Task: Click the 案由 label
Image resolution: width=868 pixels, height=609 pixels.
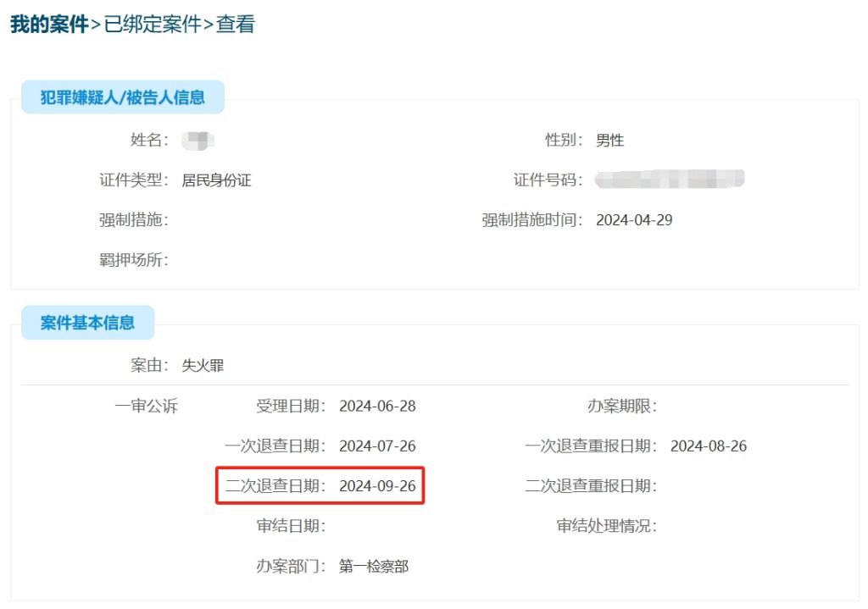Action: (x=149, y=365)
